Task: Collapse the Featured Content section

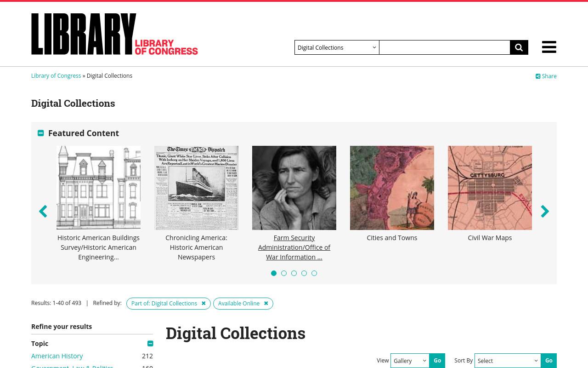Action: click(x=41, y=133)
